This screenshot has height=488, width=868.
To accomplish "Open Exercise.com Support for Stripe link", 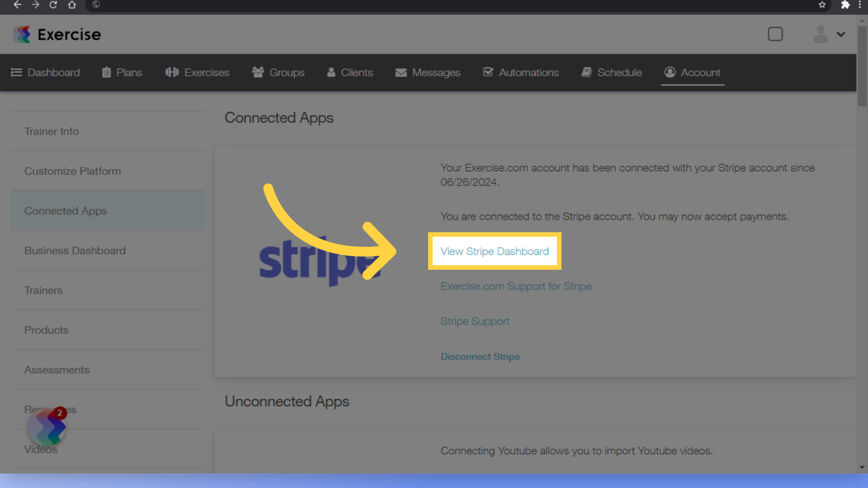I will (516, 286).
